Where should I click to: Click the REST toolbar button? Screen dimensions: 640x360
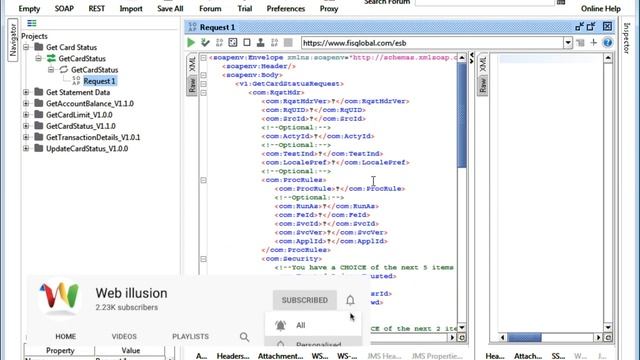[97, 9]
